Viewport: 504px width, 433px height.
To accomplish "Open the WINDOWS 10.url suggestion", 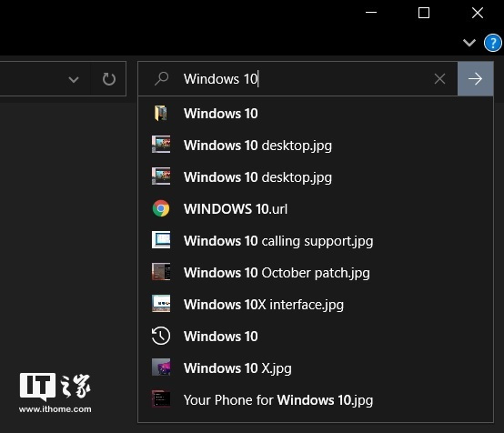I will (x=316, y=209).
